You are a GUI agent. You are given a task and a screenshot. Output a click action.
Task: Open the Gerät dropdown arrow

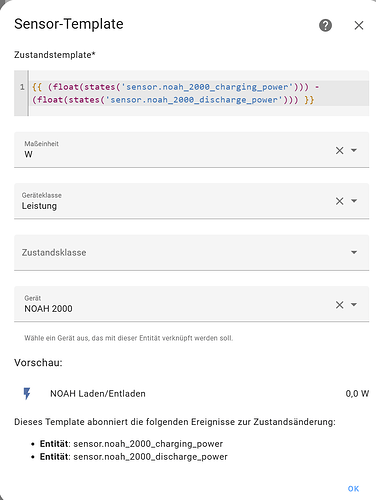[354, 305]
